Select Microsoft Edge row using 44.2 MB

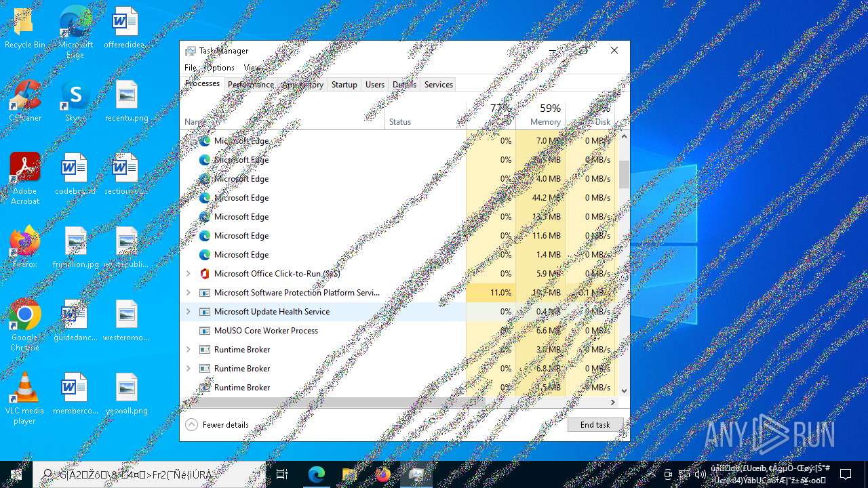coord(399,198)
